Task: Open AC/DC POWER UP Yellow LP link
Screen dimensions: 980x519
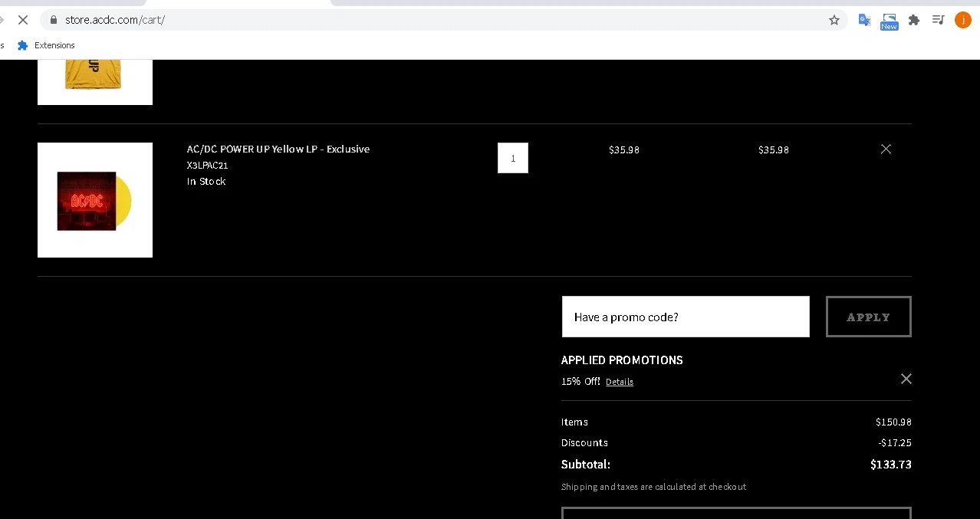Action: click(x=278, y=149)
